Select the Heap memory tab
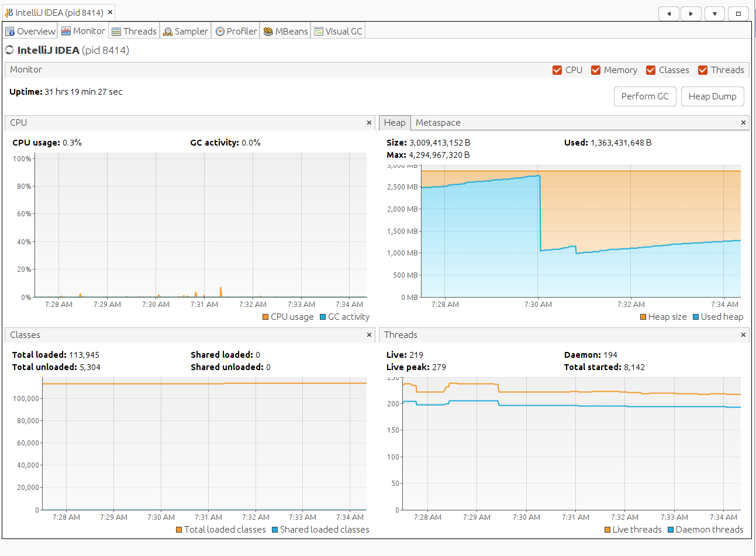 tap(395, 123)
